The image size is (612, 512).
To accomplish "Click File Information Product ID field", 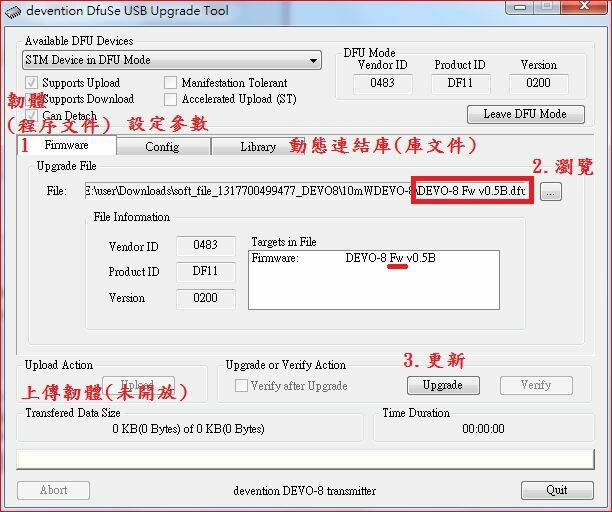I will click(206, 272).
